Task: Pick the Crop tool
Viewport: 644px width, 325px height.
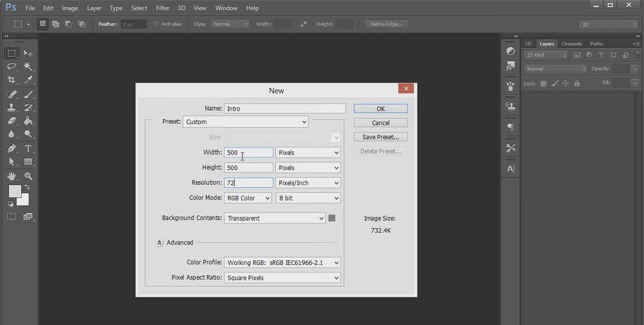Action: pyautogui.click(x=11, y=80)
